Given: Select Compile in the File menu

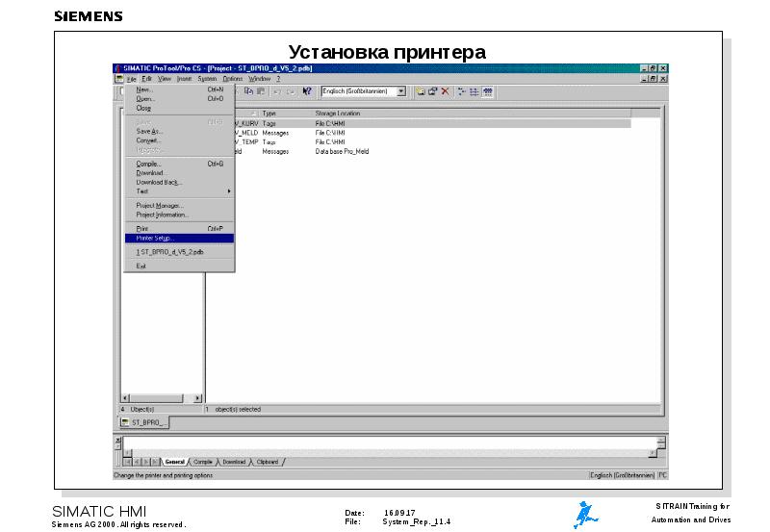Looking at the screenshot, I should click(148, 164).
